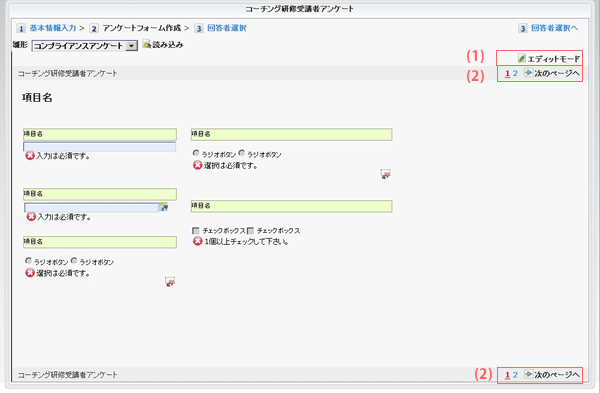Image resolution: width=600 pixels, height=393 pixels.
Task: Click the 回答者選択へ link at top right
Action: click(554, 28)
